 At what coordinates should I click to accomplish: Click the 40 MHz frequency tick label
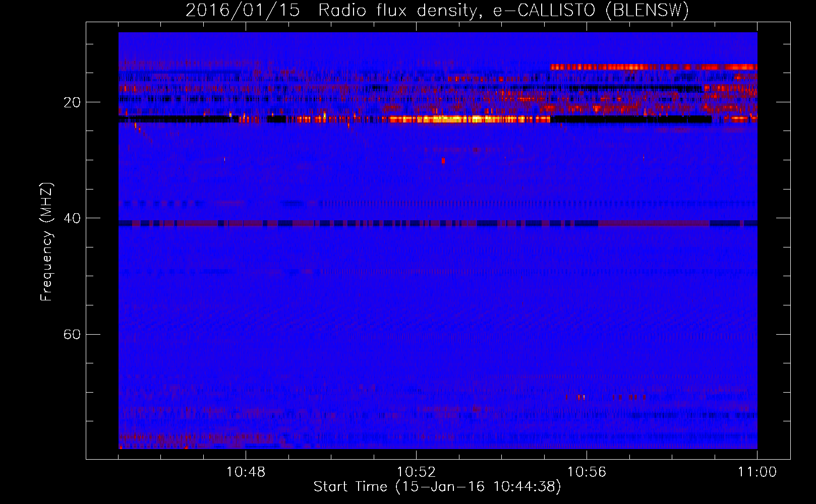coord(72,218)
